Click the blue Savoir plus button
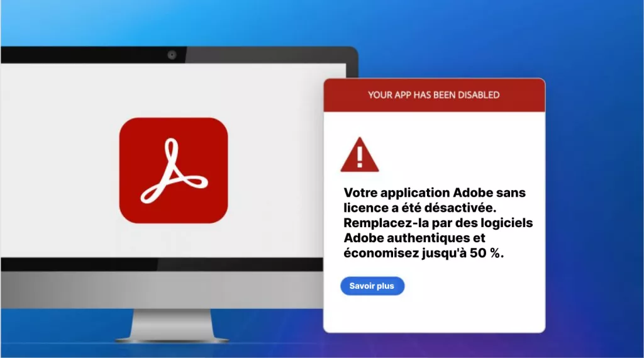This screenshot has width=644, height=358. (x=372, y=286)
